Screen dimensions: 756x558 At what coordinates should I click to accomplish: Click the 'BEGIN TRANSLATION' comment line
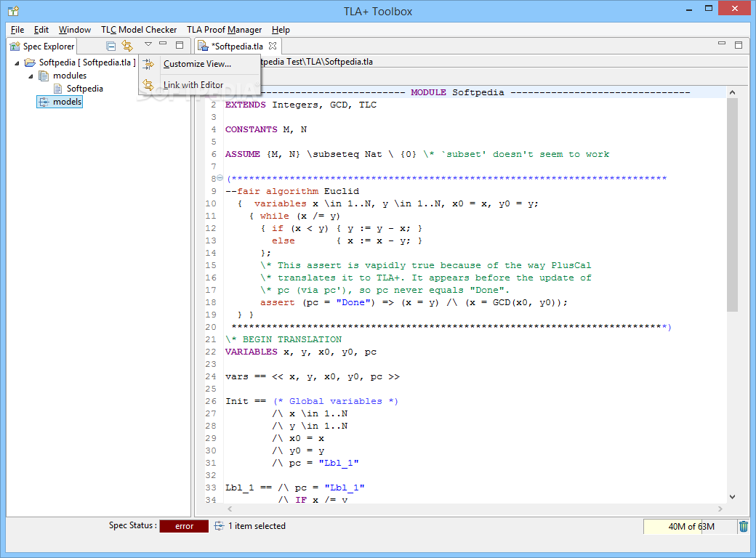click(283, 340)
